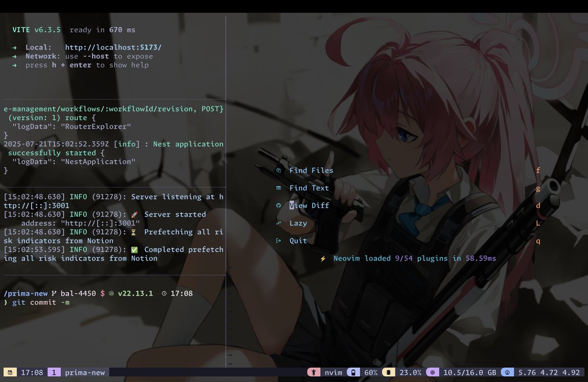Click the nvim process label in status bar
588x382 pixels.
(x=334, y=373)
